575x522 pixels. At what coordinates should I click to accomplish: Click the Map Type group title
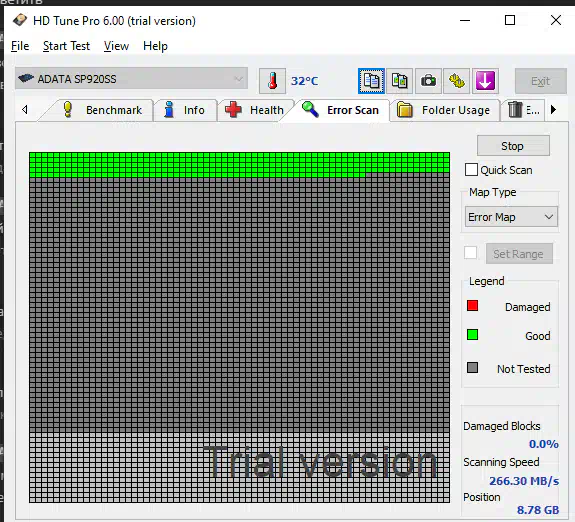tap(492, 192)
